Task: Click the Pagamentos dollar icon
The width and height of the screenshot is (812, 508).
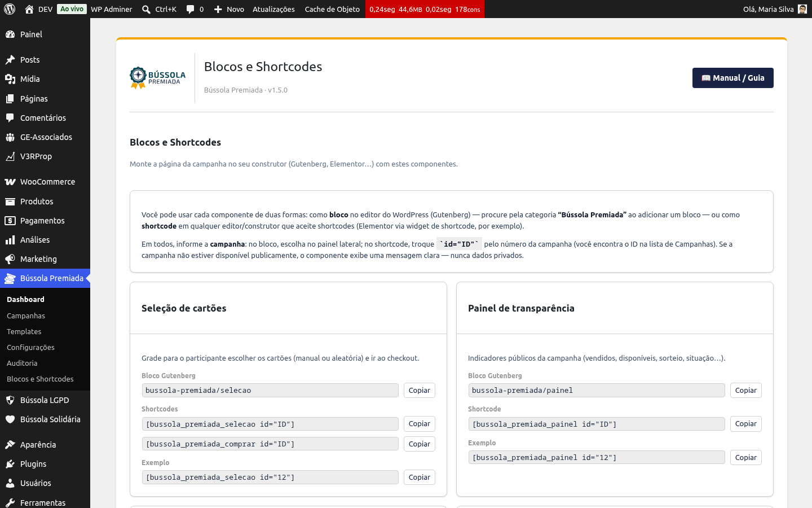Action: tap(10, 221)
